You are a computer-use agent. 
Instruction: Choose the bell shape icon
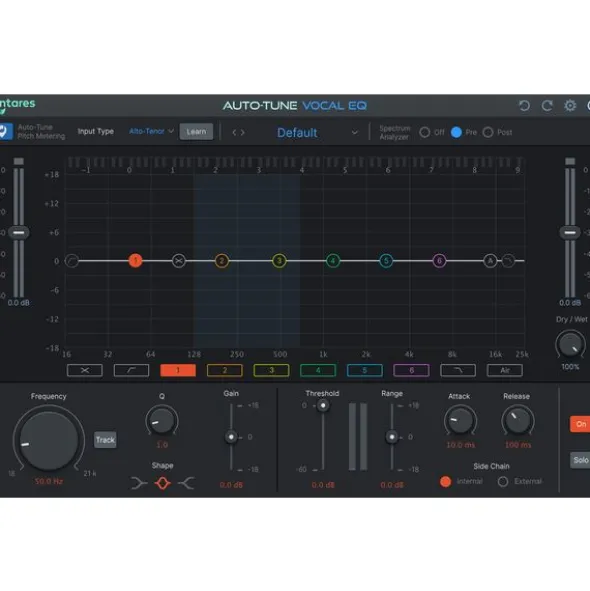[x=162, y=483]
